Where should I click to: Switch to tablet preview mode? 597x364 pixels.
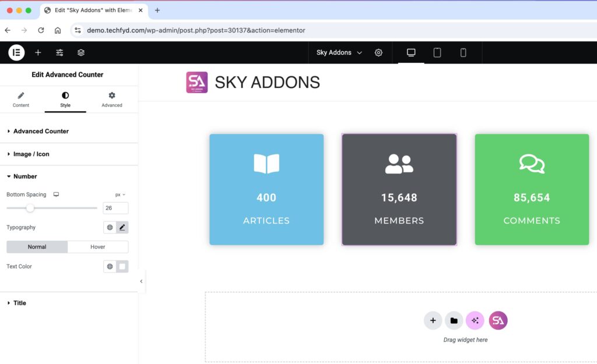pyautogui.click(x=437, y=52)
